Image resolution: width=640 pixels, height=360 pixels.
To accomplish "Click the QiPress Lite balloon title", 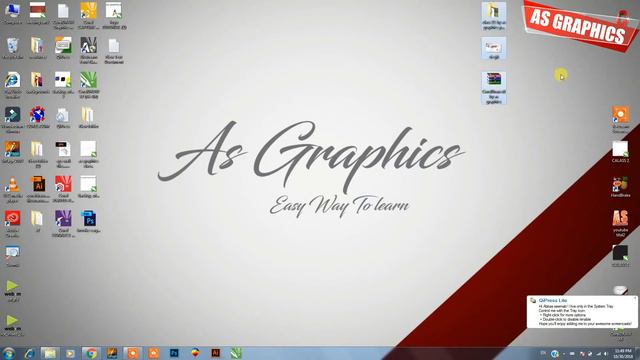I will 553,300.
